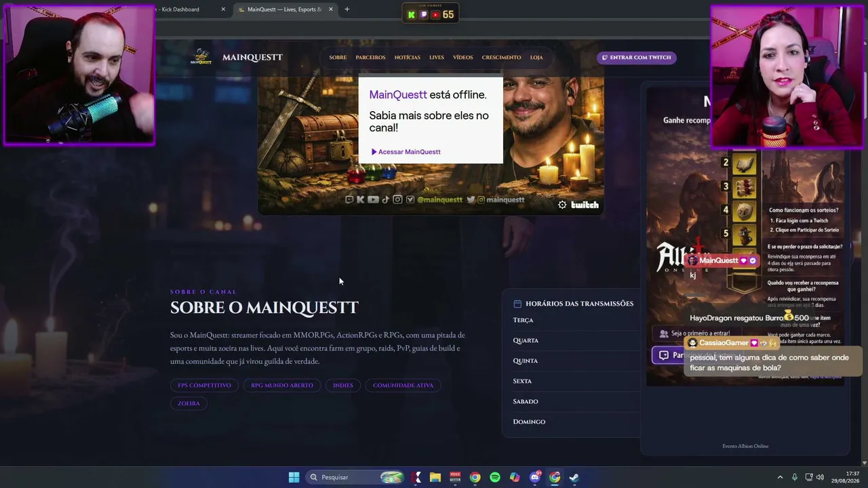Screen dimensions: 868x488
Task: Open a new browser tab
Action: pyautogui.click(x=347, y=9)
